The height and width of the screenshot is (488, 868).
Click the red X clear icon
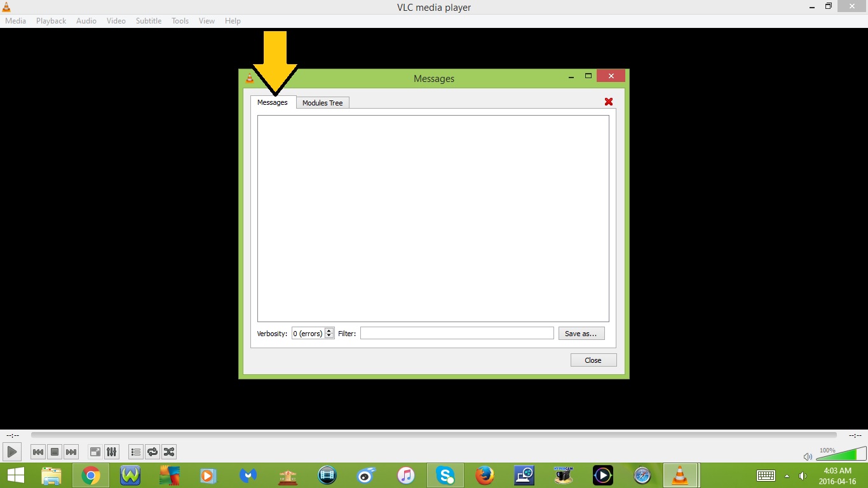pos(608,102)
